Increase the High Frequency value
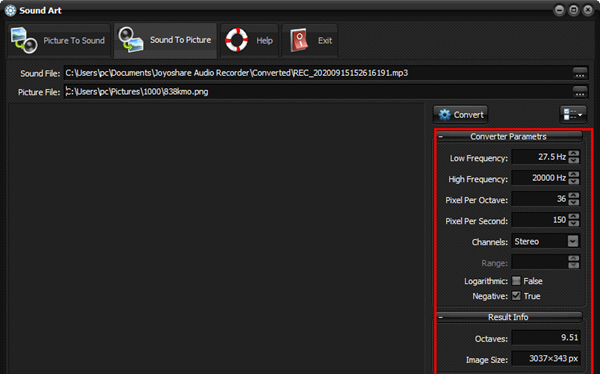The width and height of the screenshot is (600, 374). pos(574,175)
